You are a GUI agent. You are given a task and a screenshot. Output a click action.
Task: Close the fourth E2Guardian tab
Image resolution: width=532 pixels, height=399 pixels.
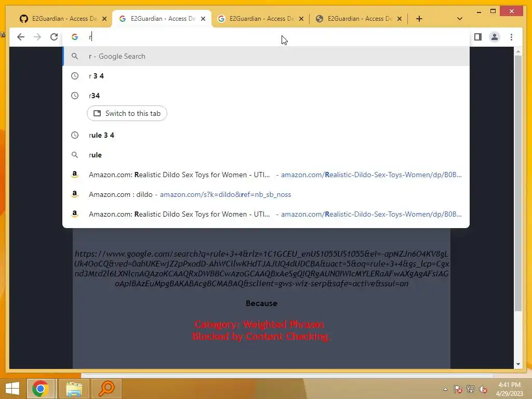coord(400,19)
